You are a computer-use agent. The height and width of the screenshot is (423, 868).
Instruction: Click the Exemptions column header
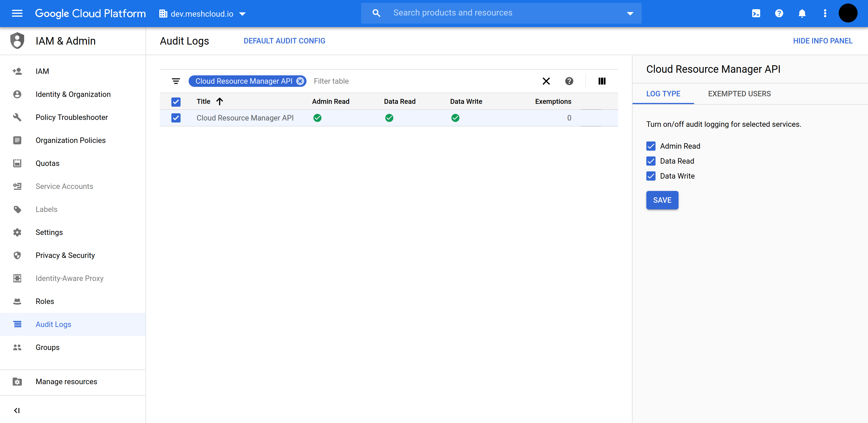pos(553,102)
